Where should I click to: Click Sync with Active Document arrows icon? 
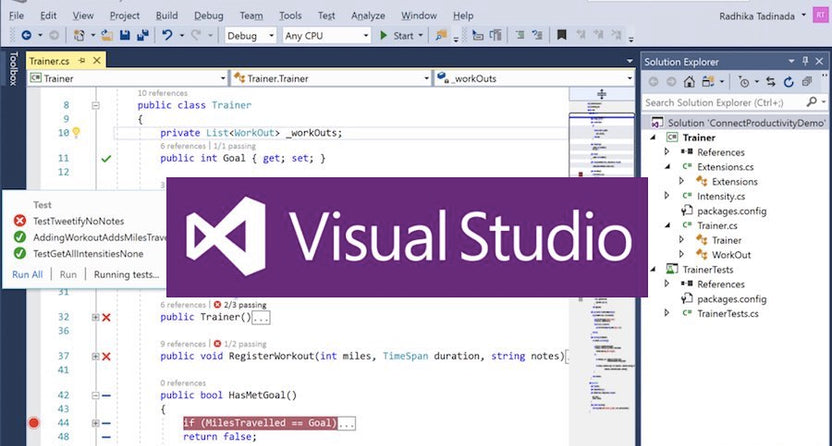770,82
